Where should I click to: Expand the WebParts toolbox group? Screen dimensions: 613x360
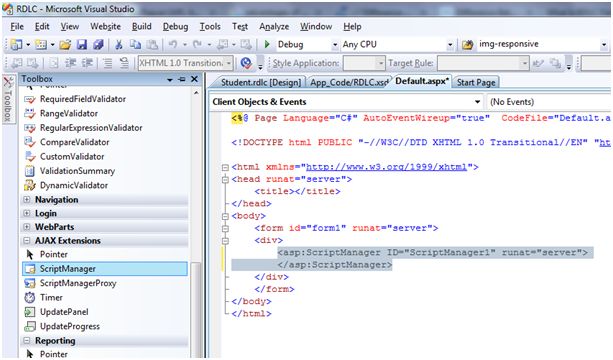tap(27, 227)
